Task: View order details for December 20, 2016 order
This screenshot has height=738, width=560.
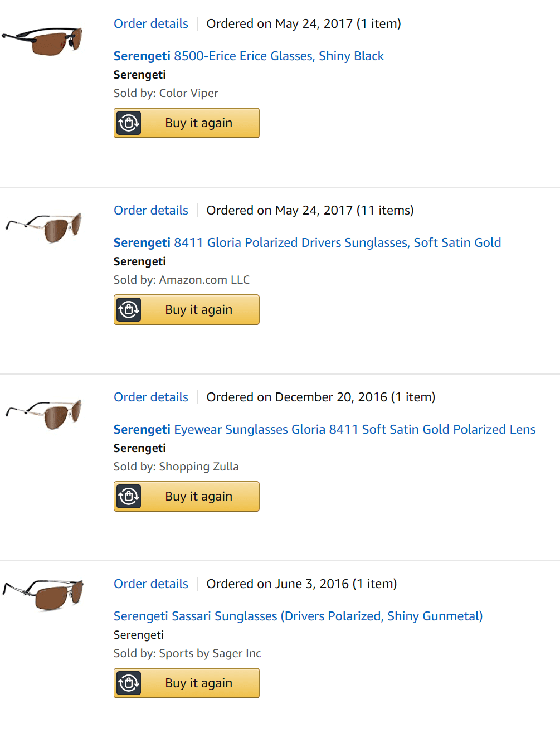Action: (x=151, y=397)
